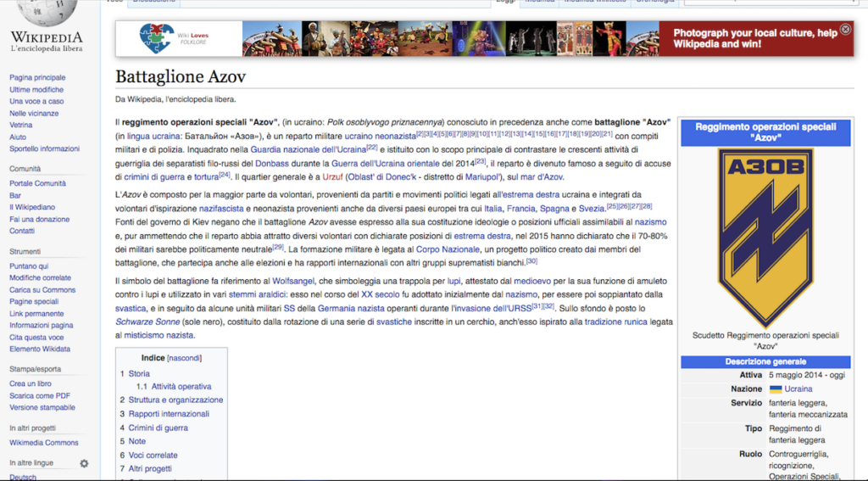868x481 pixels.
Task: Click Cita questa voce link
Action: click(x=36, y=338)
